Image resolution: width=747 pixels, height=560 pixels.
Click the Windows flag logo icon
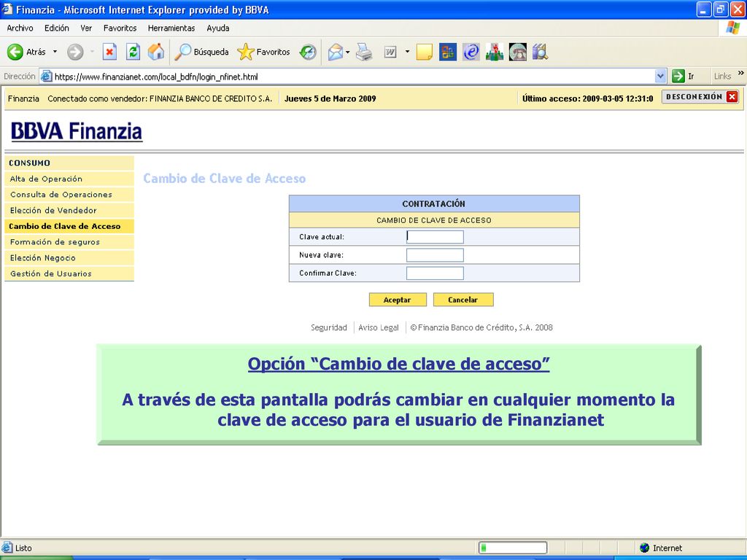pyautogui.click(x=732, y=28)
